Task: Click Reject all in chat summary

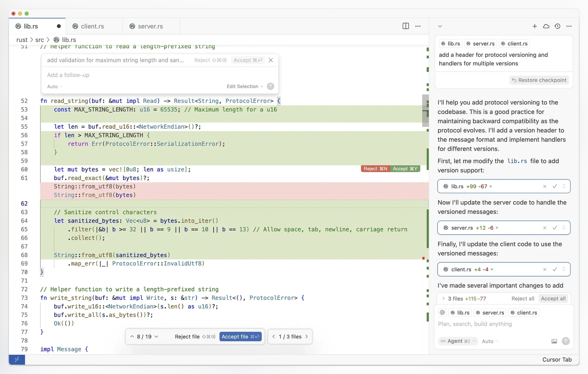Action: [x=523, y=298]
